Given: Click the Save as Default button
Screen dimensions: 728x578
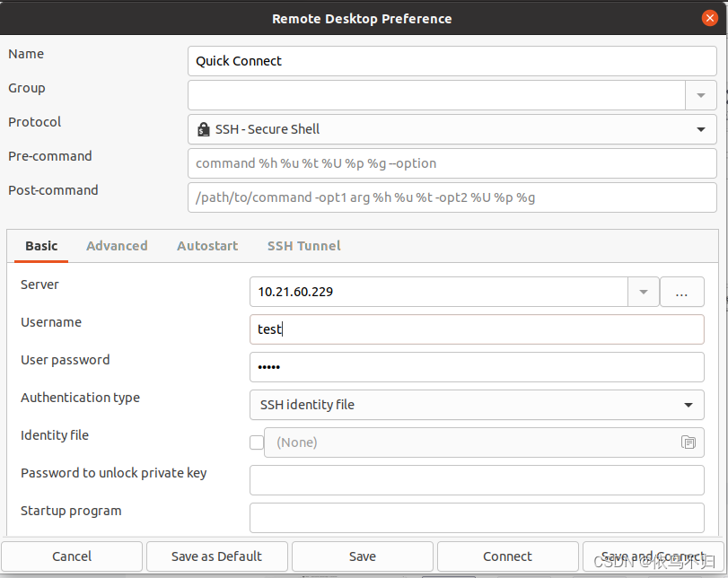Looking at the screenshot, I should pos(216,556).
